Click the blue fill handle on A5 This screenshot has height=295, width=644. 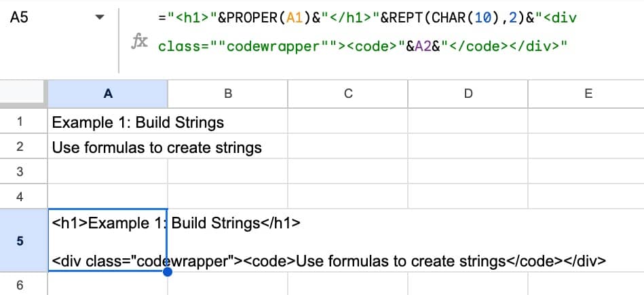click(168, 272)
